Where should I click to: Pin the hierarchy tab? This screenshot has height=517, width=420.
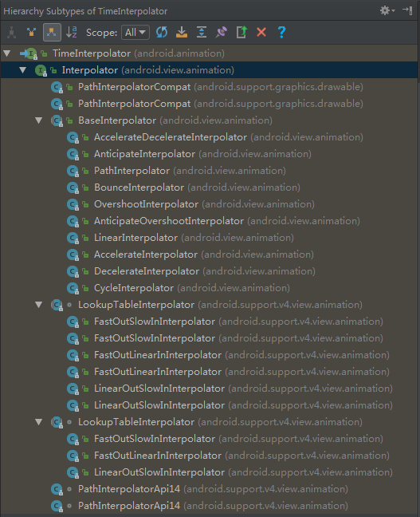[x=222, y=32]
